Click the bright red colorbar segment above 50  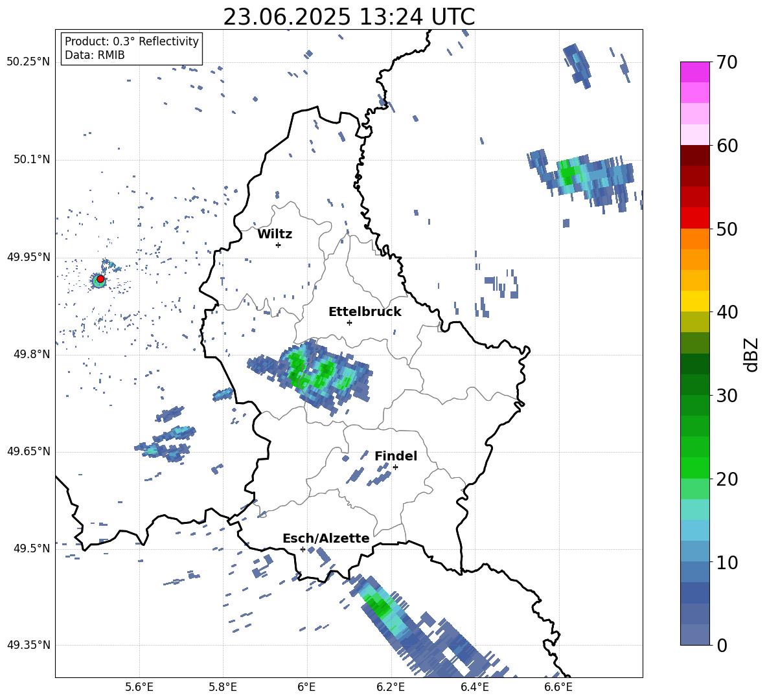pos(694,218)
